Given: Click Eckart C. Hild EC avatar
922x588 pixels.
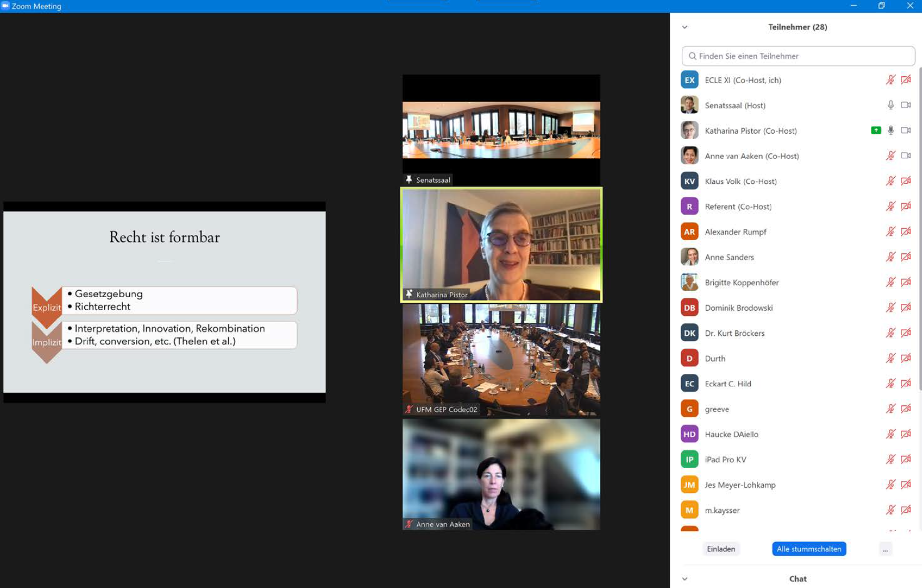Looking at the screenshot, I should click(689, 383).
